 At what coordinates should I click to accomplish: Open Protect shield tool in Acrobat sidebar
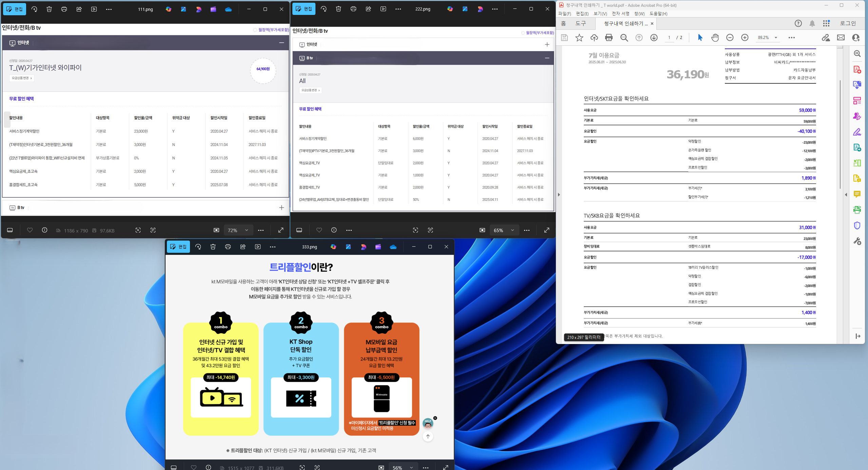tap(857, 226)
